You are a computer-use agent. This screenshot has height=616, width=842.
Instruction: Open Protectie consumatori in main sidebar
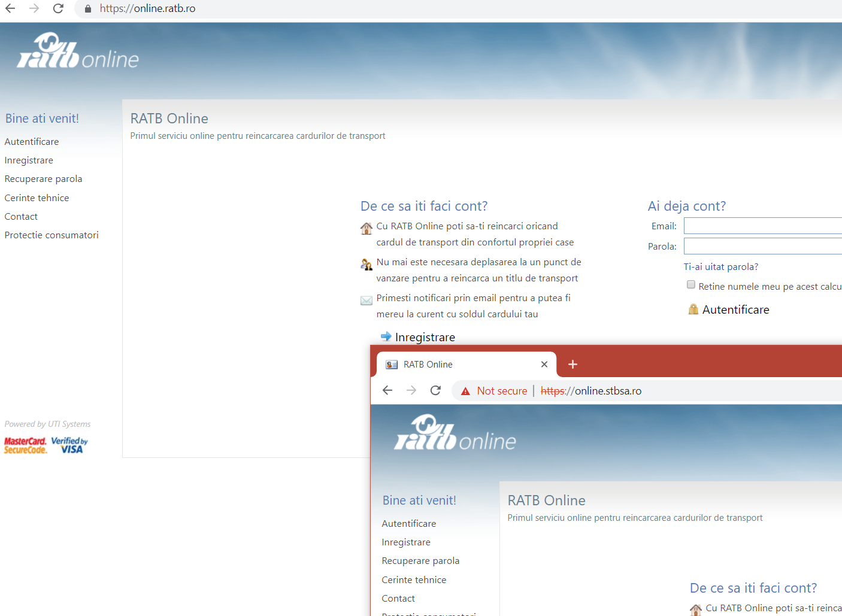(x=52, y=235)
